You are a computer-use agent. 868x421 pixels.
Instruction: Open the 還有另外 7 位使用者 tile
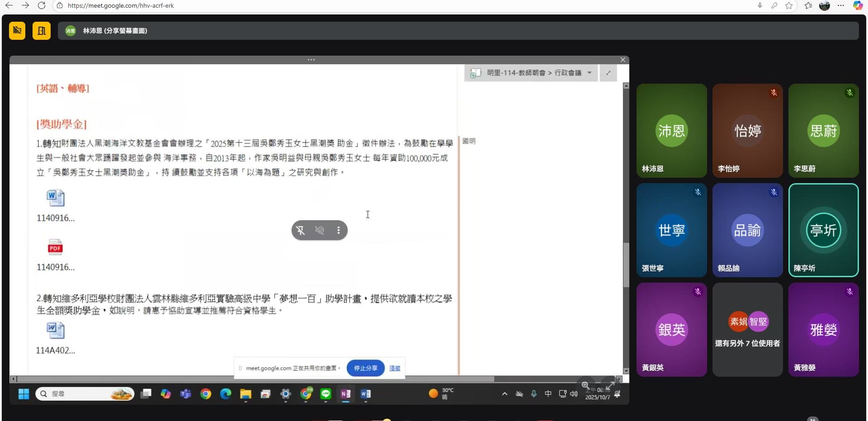click(x=747, y=330)
